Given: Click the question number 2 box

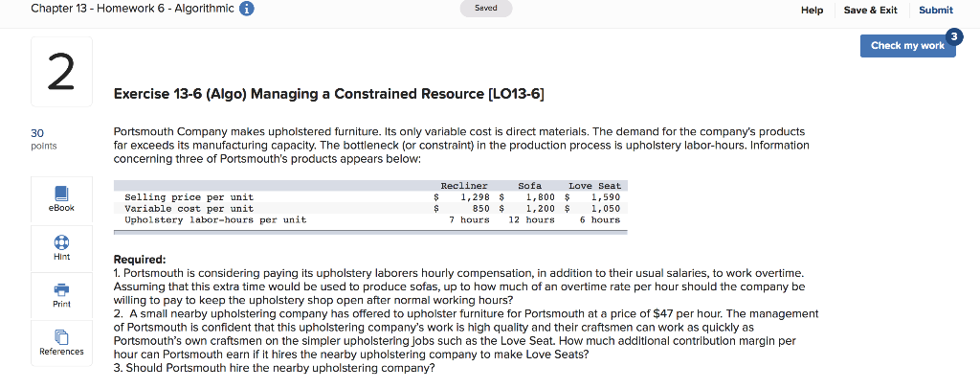Looking at the screenshot, I should 61,72.
